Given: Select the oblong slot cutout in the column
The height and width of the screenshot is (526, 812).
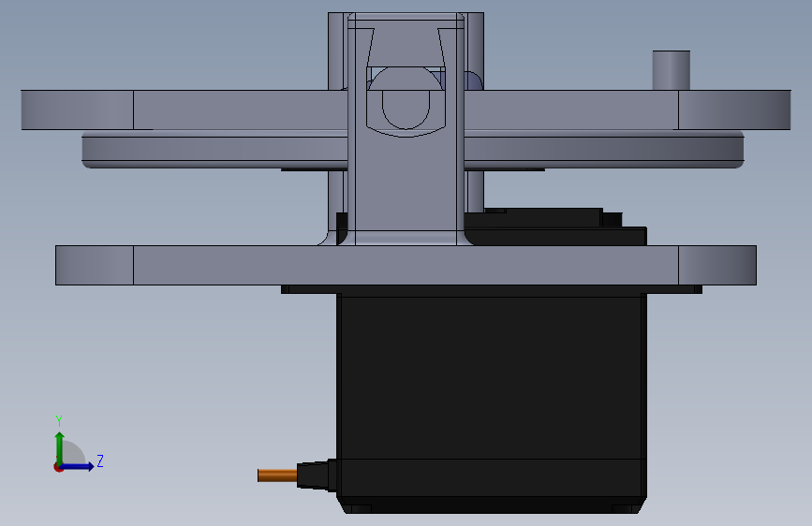Looking at the screenshot, I should click(406, 110).
